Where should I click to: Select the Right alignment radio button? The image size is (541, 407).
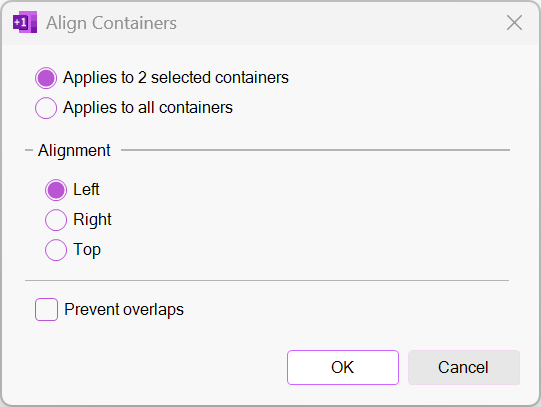pyautogui.click(x=56, y=220)
